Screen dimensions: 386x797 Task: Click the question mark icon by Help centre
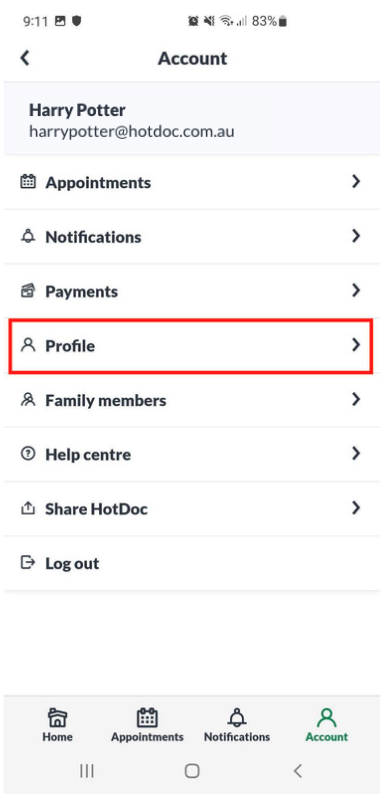[28, 454]
